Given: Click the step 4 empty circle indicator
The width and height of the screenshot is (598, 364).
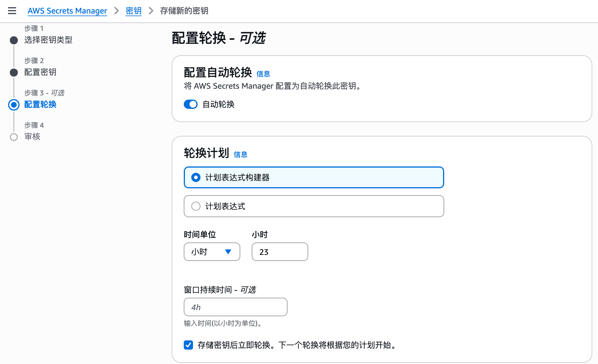Looking at the screenshot, I should point(13,137).
